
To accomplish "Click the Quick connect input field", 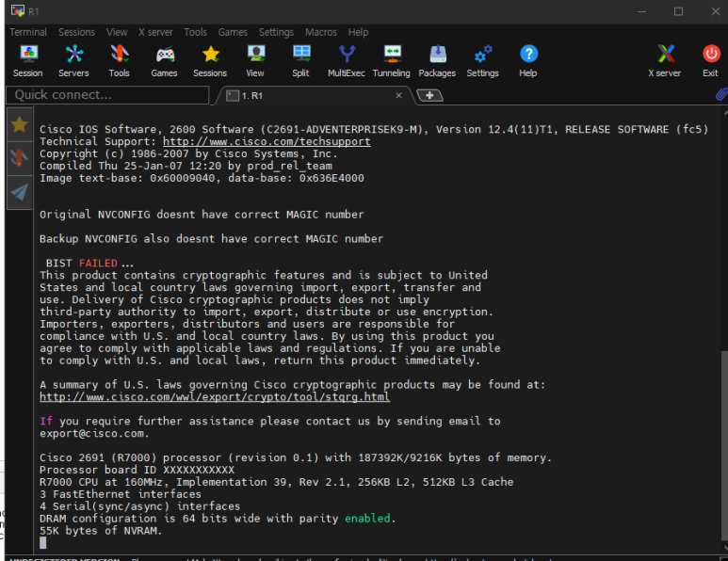I will coord(107,95).
